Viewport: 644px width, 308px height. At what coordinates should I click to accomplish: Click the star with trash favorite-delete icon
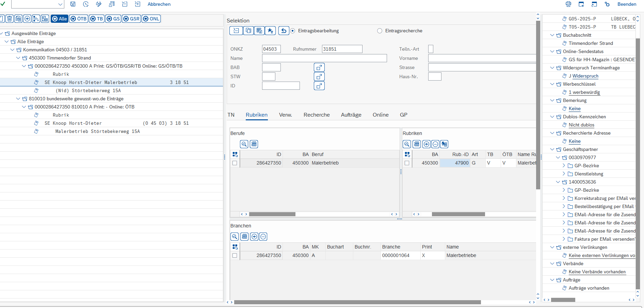(x=270, y=31)
